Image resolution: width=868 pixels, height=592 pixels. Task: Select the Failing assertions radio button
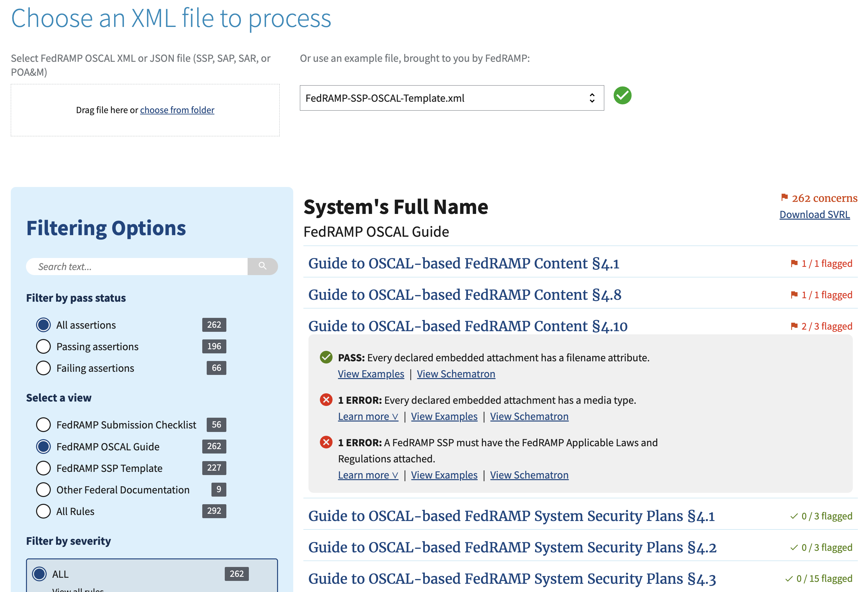coord(43,368)
